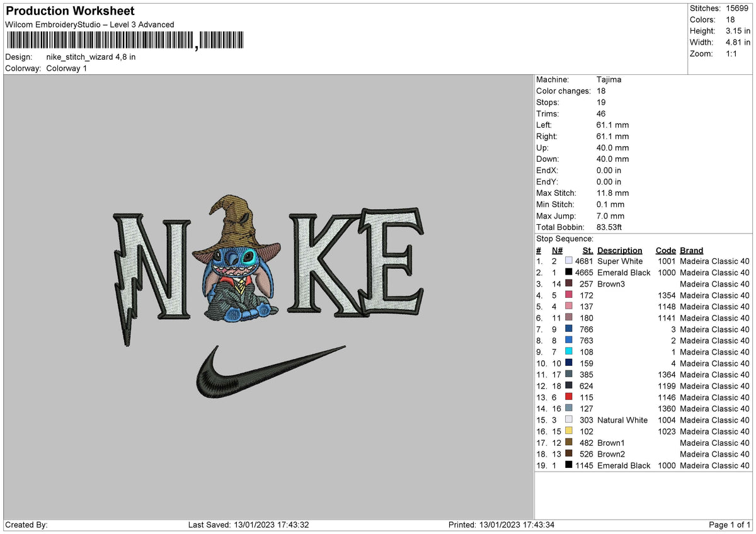This screenshot has height=534, width=756.
Task: Click the 'Super White' description text
Action: pos(620,261)
